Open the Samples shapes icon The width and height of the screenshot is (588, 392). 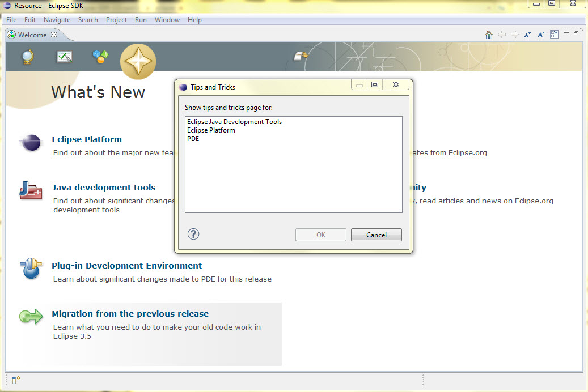pos(100,57)
